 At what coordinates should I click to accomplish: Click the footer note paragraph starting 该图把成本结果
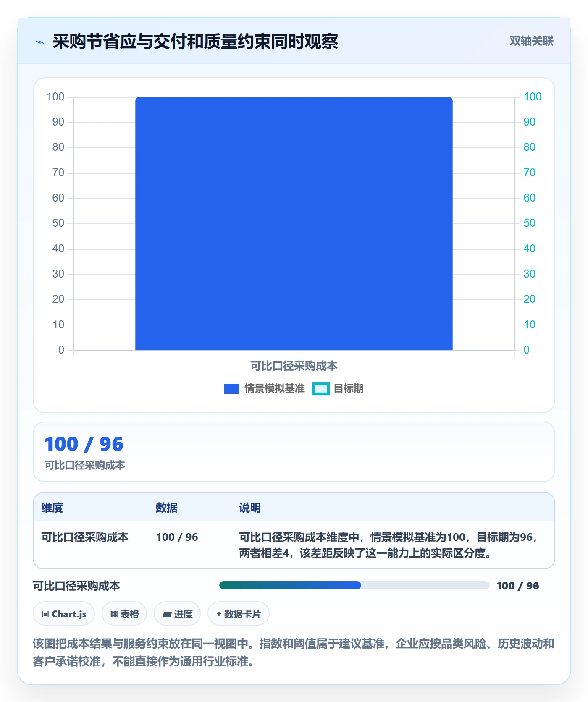tap(294, 652)
